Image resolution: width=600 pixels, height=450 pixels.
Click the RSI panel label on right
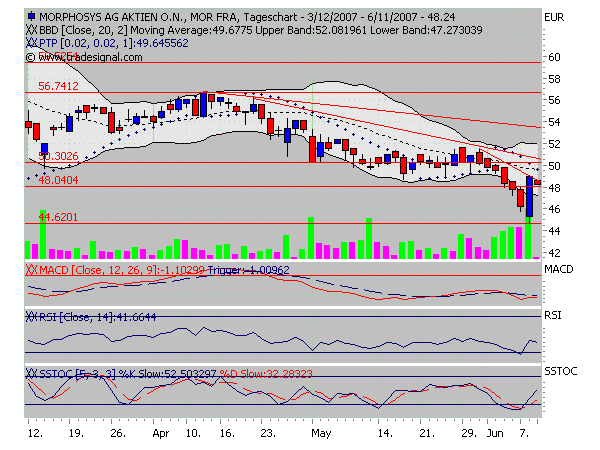553,316
